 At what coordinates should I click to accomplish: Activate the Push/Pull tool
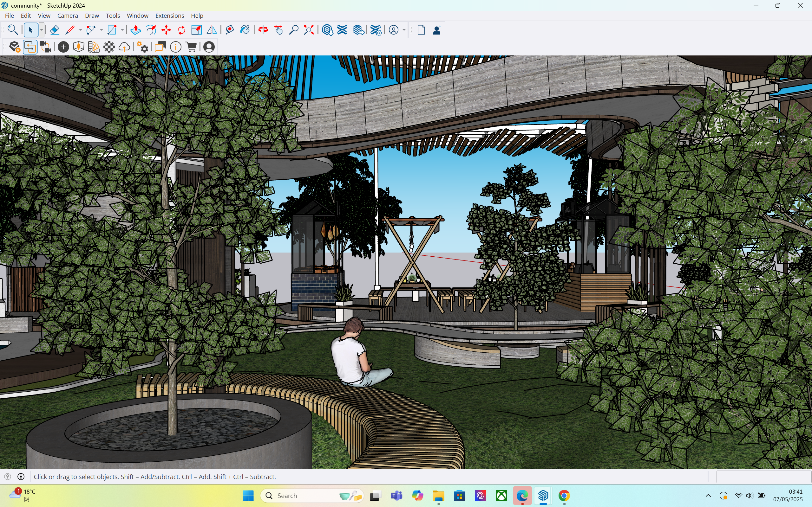coord(135,30)
